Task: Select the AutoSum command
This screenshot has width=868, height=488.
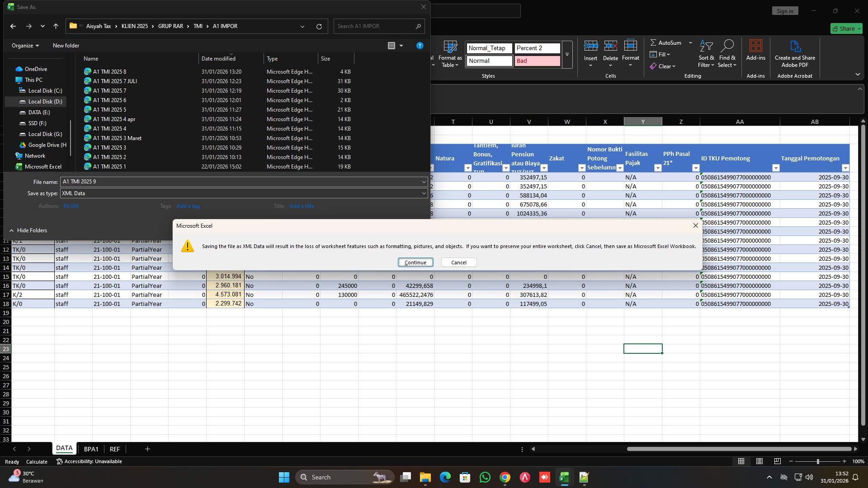Action: [x=667, y=42]
